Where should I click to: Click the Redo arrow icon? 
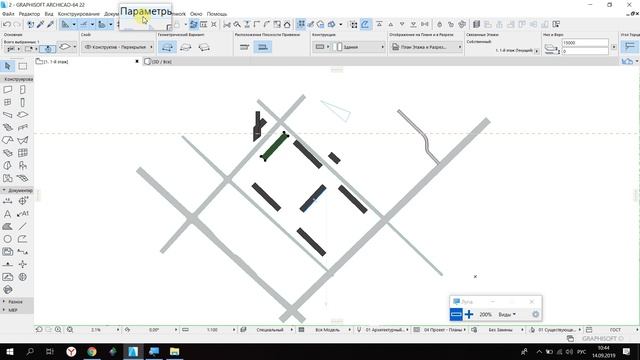17,24
